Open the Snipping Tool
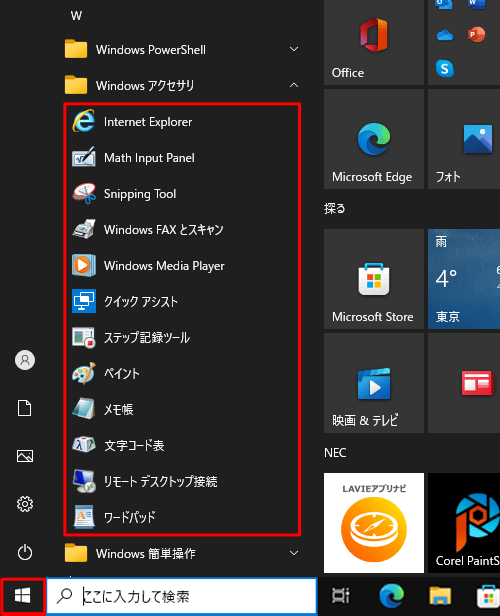Image resolution: width=500 pixels, height=616 pixels. (182, 194)
